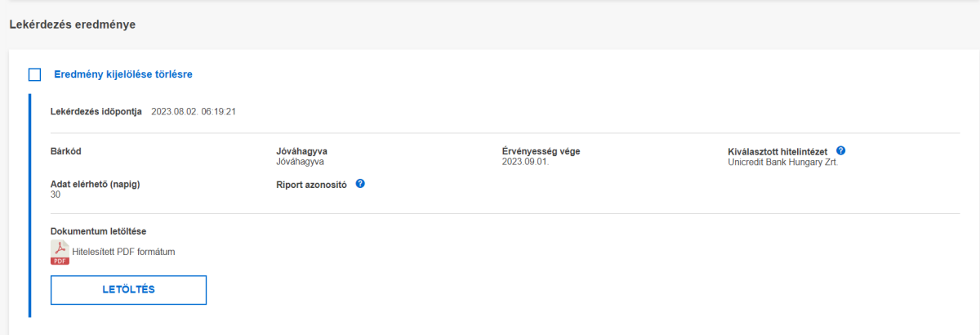The height and width of the screenshot is (335, 980).
Task: Click the LETÖLTÉS download button
Action: click(128, 290)
